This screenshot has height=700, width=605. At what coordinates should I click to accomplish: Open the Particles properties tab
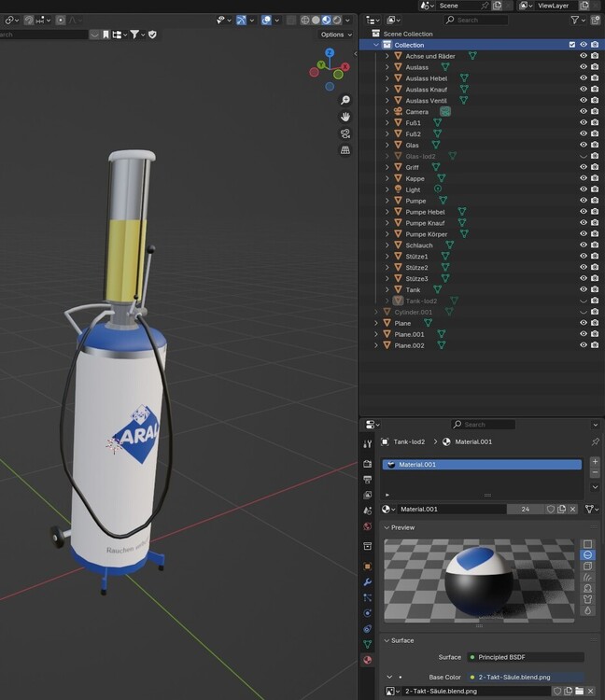pyautogui.click(x=368, y=597)
